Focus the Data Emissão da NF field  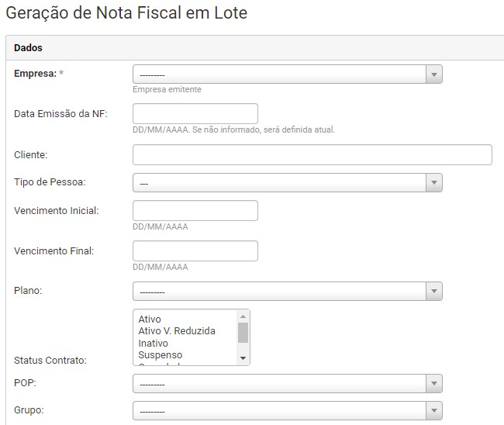[x=195, y=113]
